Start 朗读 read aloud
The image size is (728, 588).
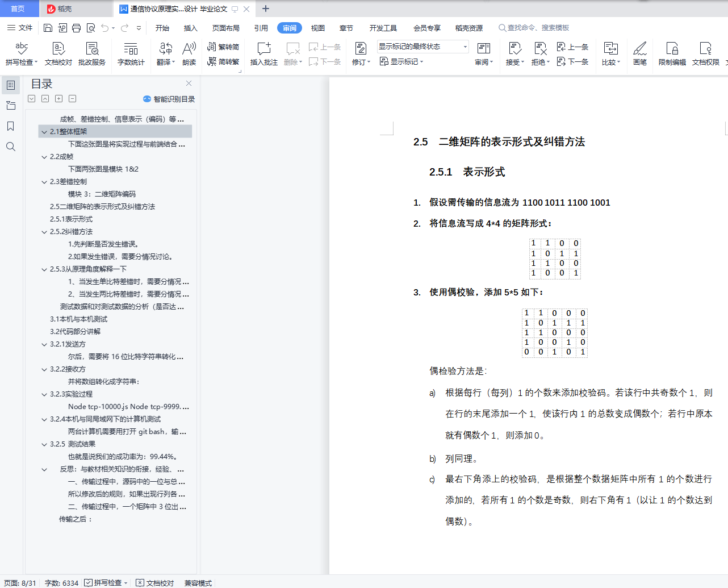pyautogui.click(x=189, y=54)
